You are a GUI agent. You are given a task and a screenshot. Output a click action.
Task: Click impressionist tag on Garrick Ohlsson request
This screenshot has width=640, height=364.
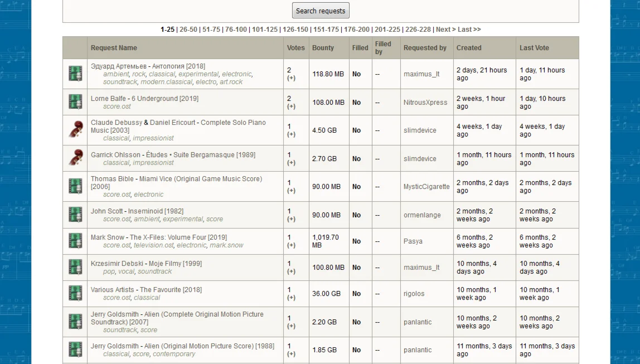[x=153, y=162]
